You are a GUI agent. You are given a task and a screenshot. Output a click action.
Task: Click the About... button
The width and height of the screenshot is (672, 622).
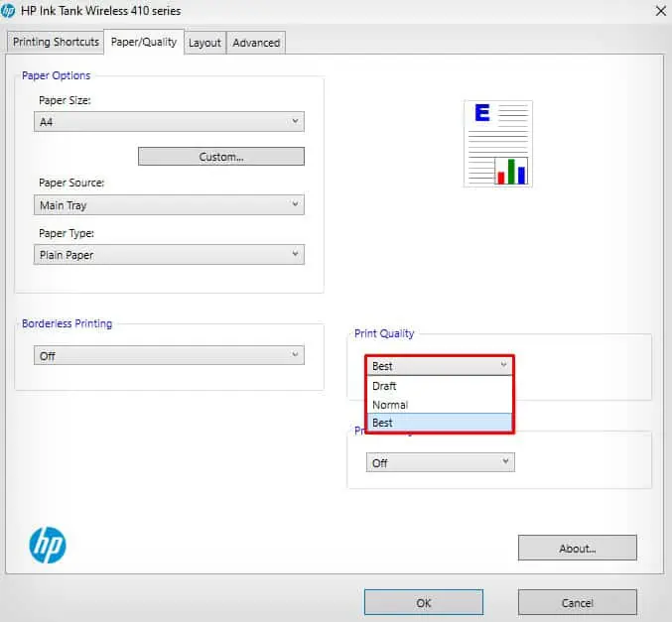pyautogui.click(x=578, y=548)
